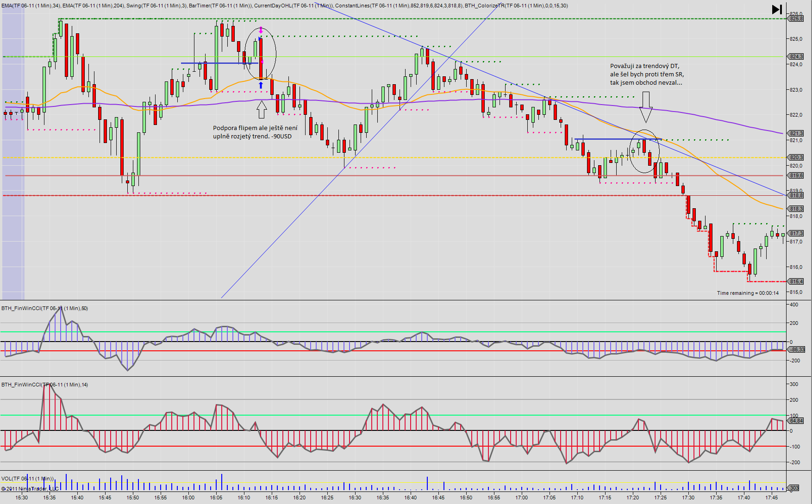812x504 pixels.
Task: Click the 303 volume value marker
Action: tap(794, 488)
